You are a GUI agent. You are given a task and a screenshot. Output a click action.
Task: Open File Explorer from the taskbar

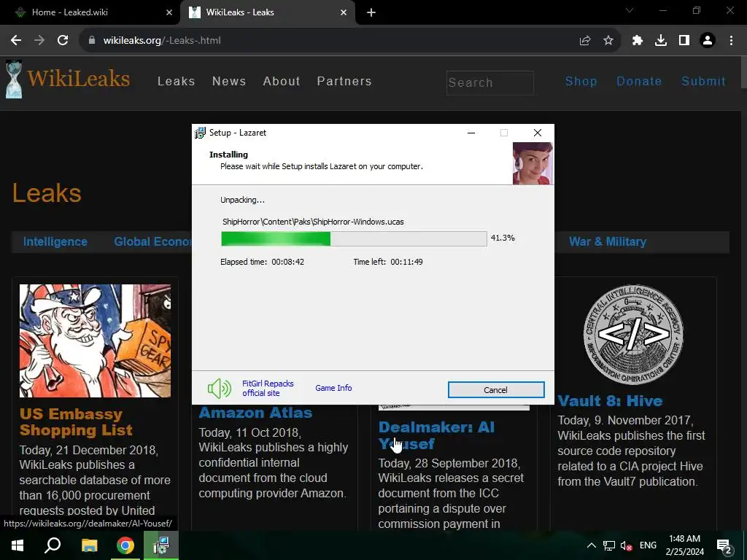pos(89,545)
